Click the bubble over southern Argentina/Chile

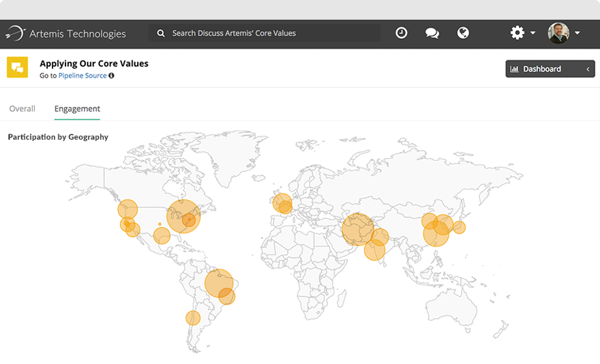pyautogui.click(x=193, y=318)
